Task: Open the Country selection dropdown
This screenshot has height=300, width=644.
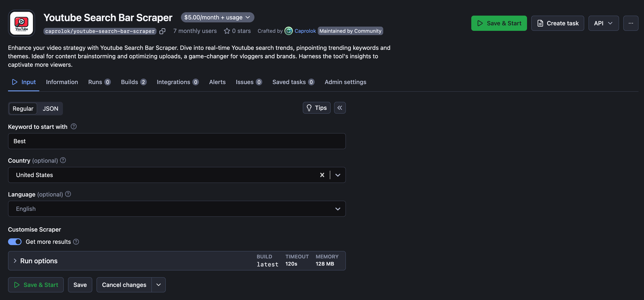Action: tap(337, 175)
